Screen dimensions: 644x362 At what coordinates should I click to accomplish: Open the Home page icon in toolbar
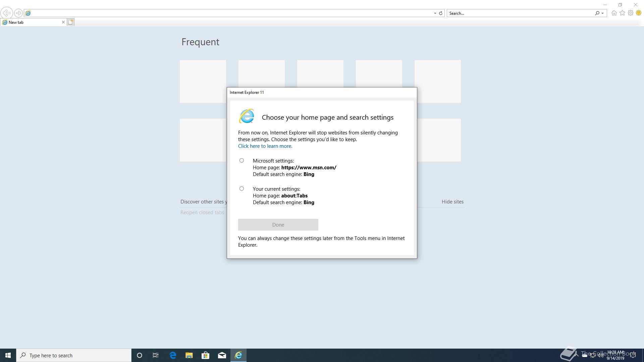point(614,13)
